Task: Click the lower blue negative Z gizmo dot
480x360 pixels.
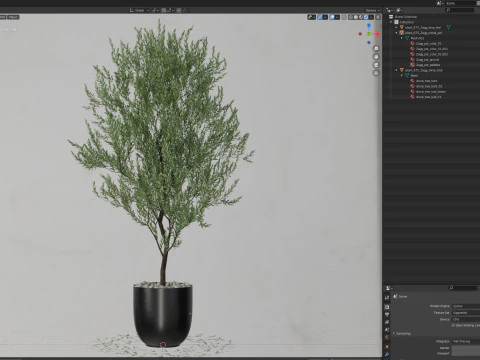Action: pyautogui.click(x=369, y=43)
